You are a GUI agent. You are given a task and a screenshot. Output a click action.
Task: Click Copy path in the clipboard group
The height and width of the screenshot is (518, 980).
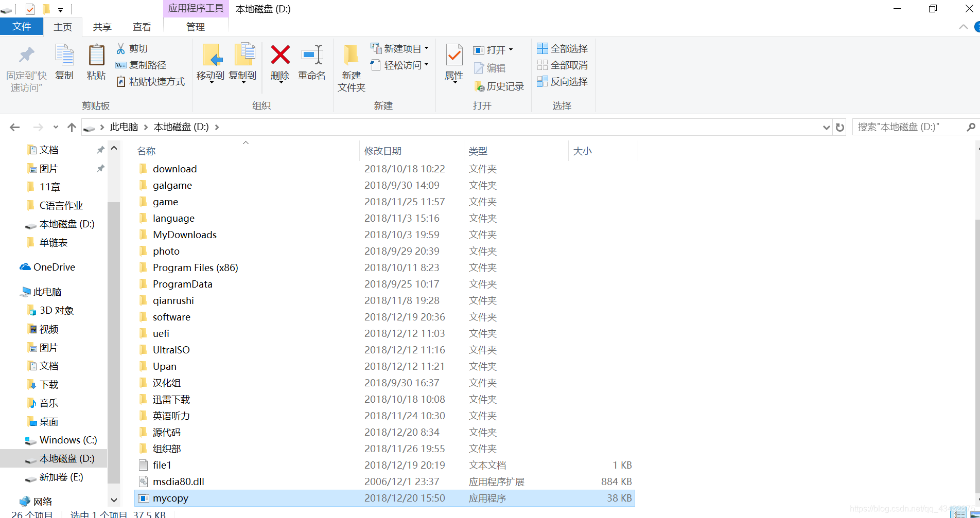(x=141, y=65)
